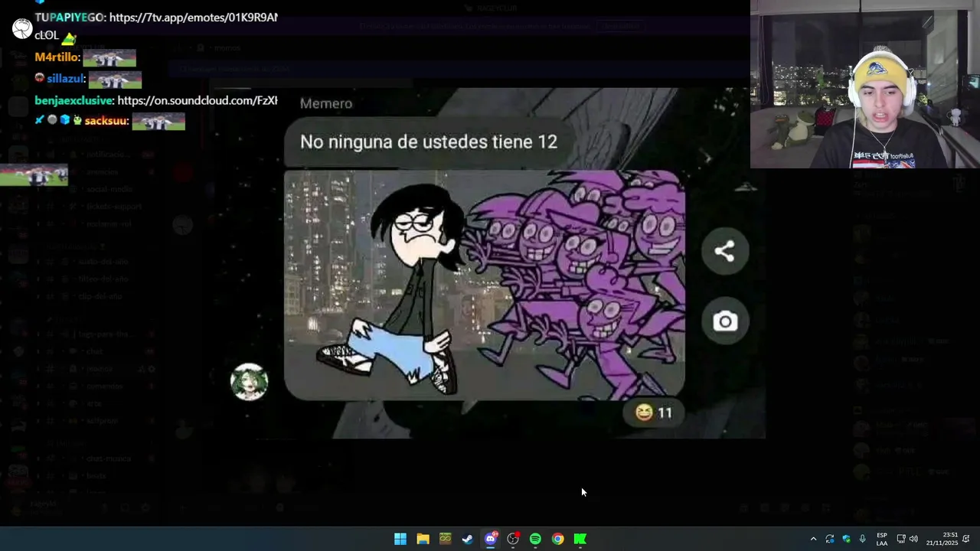
Task: Open Google Chrome from the taskbar
Action: (558, 539)
